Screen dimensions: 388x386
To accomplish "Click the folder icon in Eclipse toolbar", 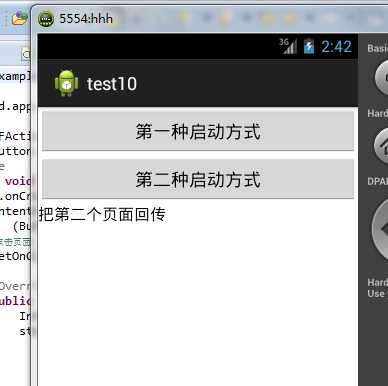I will pos(20,18).
